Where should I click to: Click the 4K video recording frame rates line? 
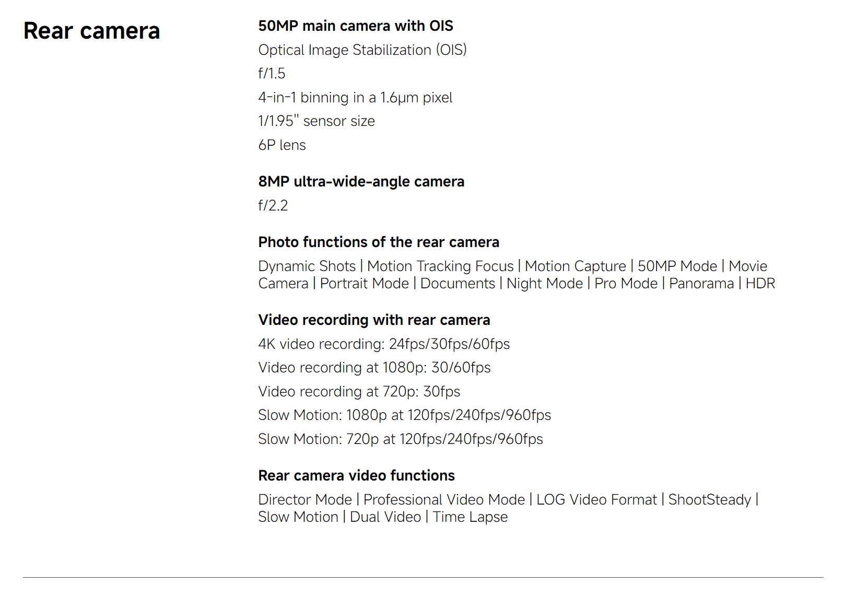pyautogui.click(x=384, y=344)
